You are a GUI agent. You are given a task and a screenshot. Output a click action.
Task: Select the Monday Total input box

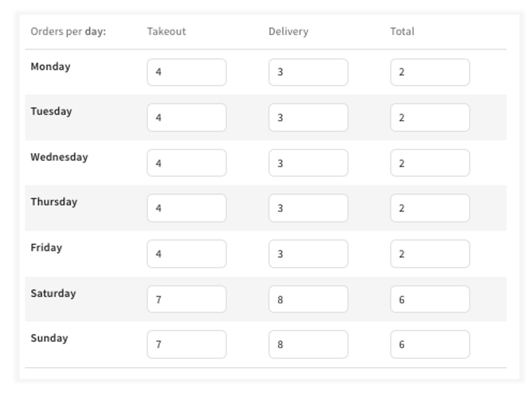[x=430, y=72]
